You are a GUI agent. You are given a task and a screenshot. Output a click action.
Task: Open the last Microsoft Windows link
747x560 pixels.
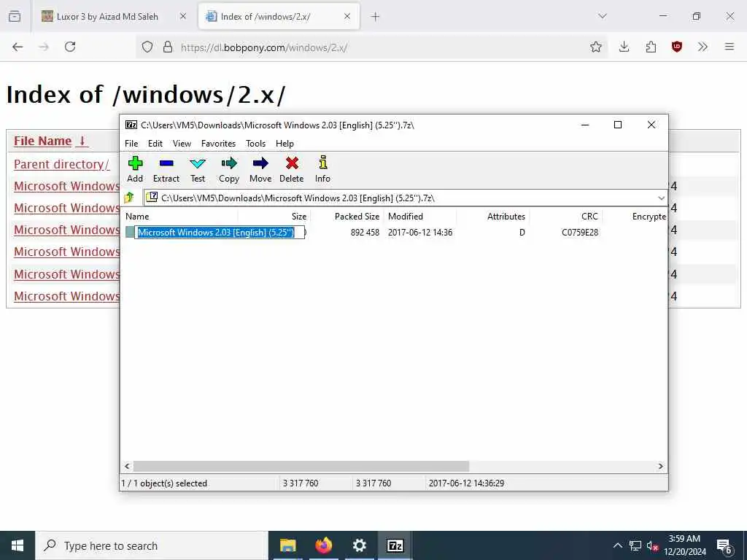tap(66, 296)
